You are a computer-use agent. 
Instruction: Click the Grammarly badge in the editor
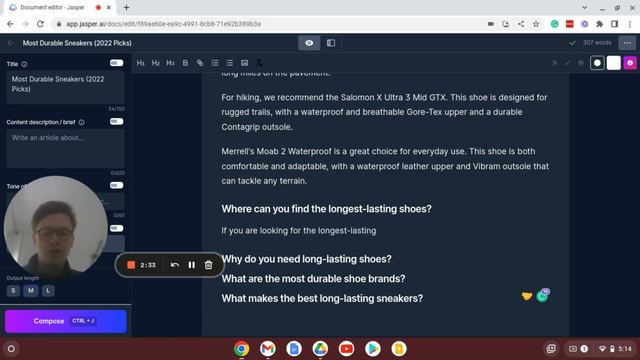coord(542,296)
